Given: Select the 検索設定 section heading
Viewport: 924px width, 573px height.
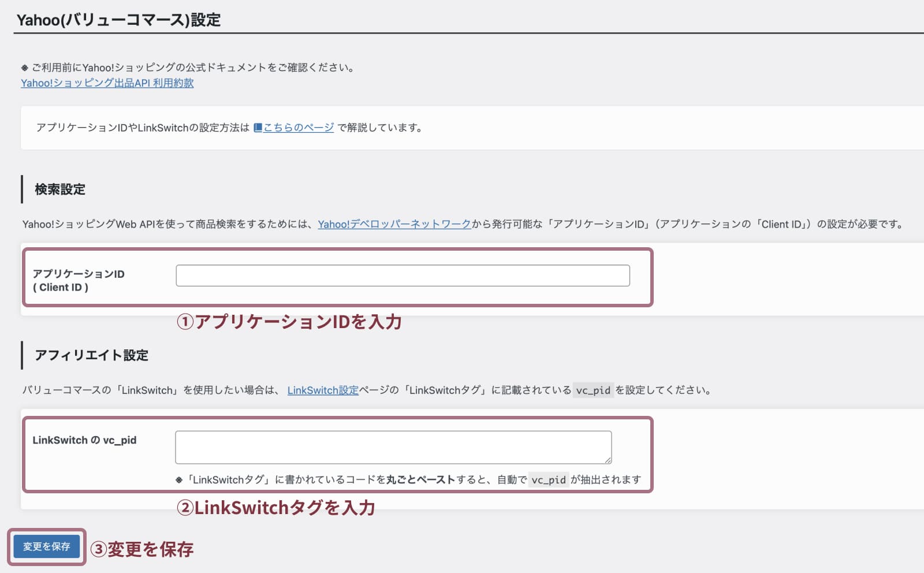Looking at the screenshot, I should click(60, 189).
